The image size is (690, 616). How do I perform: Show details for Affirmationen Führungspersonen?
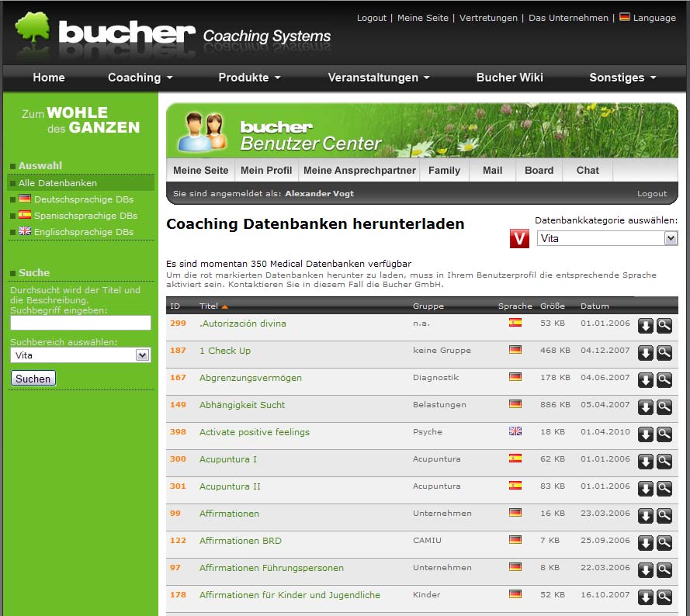coord(664,571)
